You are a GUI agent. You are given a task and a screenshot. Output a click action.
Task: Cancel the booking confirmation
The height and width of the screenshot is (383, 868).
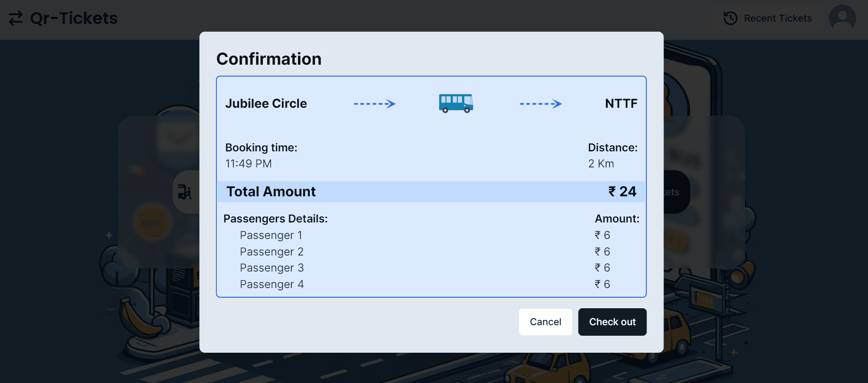546,322
